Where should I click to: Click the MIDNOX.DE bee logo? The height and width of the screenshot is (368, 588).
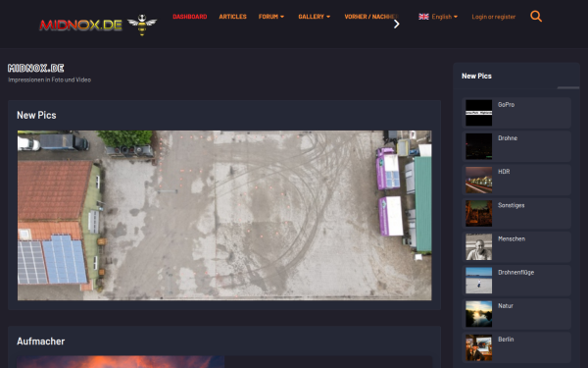click(98, 25)
